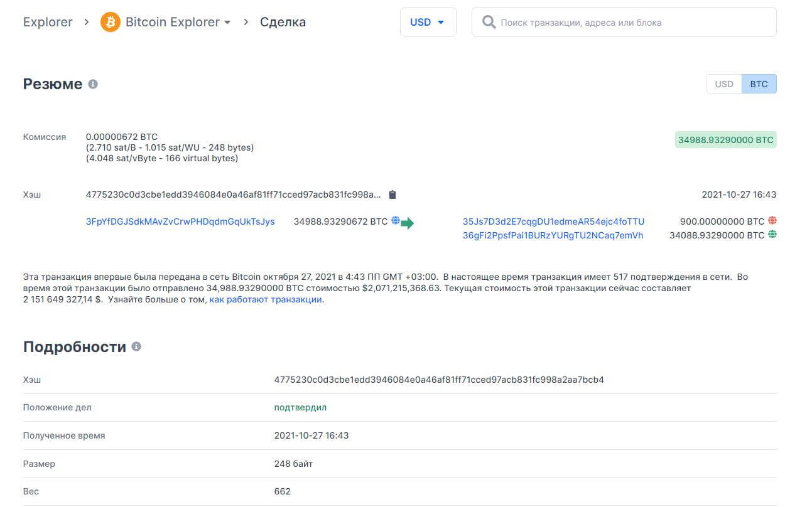Image resolution: width=812 pixels, height=507 pixels.
Task: Click the Резюме heading
Action: coord(53,84)
